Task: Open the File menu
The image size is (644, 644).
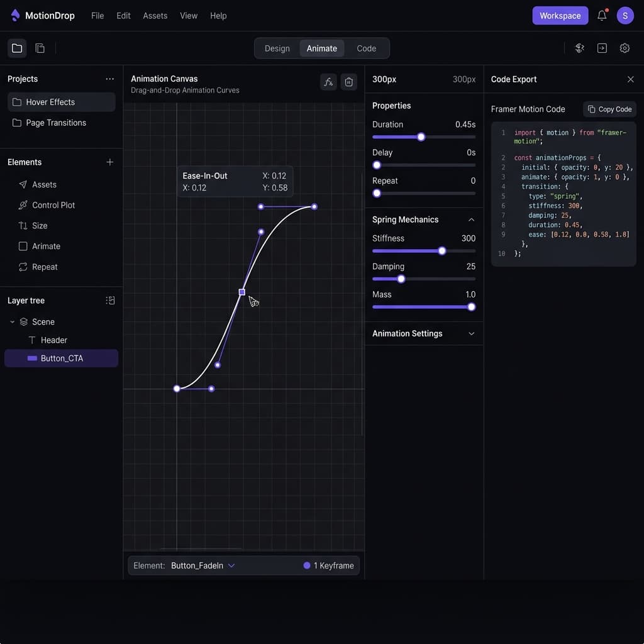Action: coord(97,16)
